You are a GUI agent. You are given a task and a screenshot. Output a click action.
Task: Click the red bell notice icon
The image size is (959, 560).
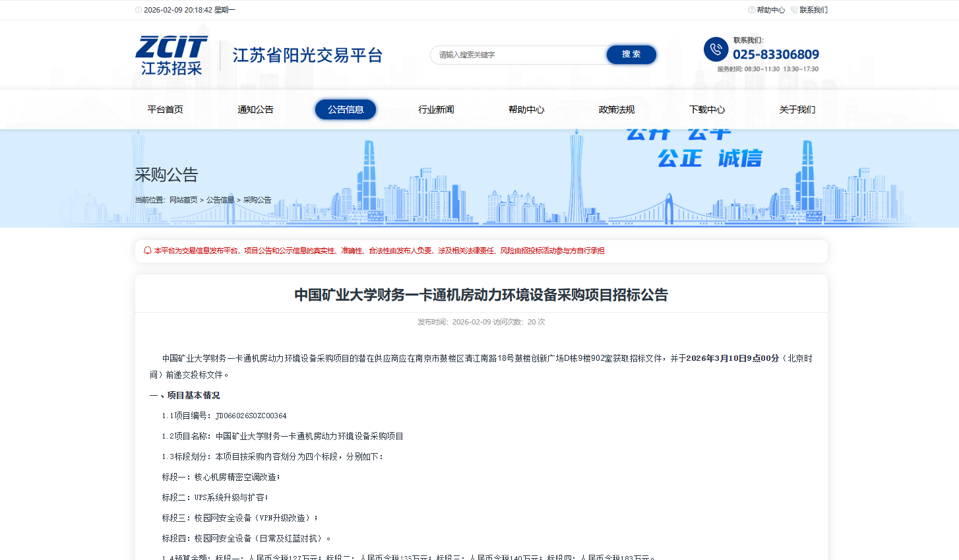[x=148, y=251]
